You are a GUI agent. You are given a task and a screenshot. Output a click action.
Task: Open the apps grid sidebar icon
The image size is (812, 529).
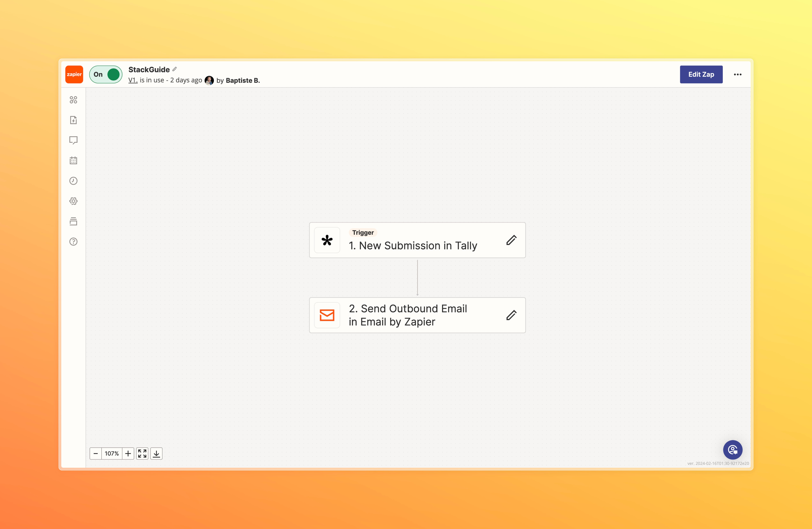tap(73, 100)
